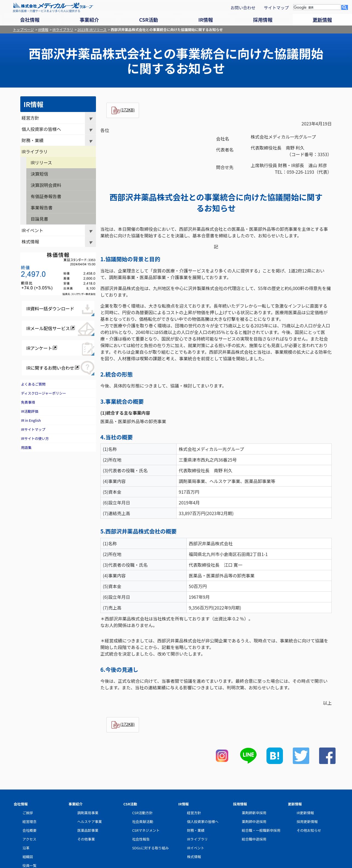Open the 採用情報 main menu
Image resolution: width=352 pixels, height=868 pixels.
click(x=263, y=20)
